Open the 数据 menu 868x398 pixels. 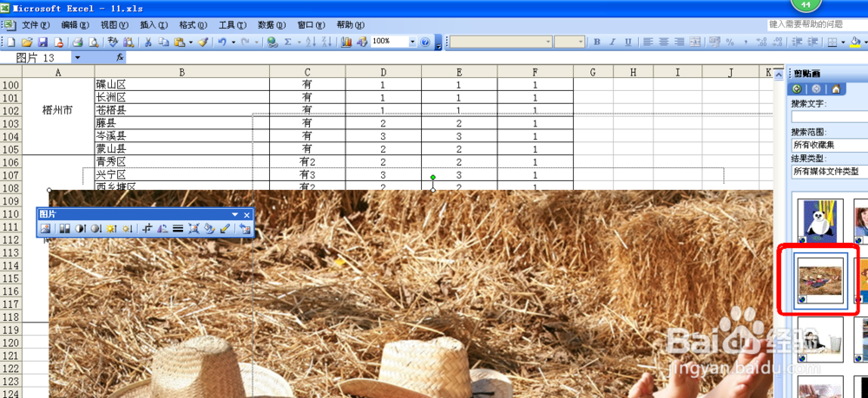point(271,25)
